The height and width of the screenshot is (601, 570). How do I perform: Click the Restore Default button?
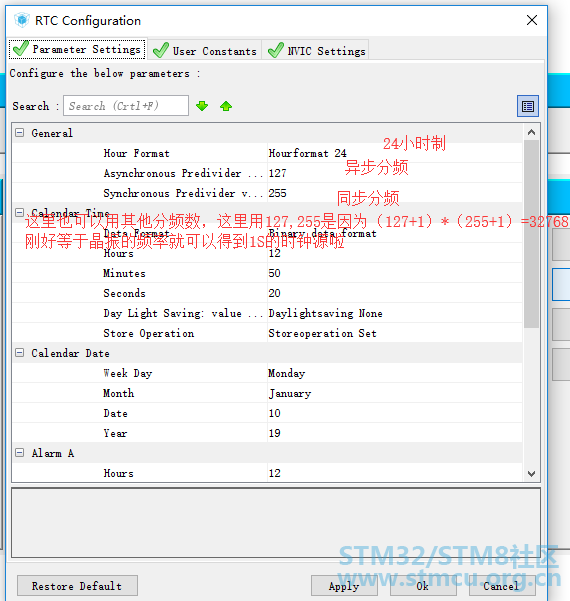tap(77, 586)
